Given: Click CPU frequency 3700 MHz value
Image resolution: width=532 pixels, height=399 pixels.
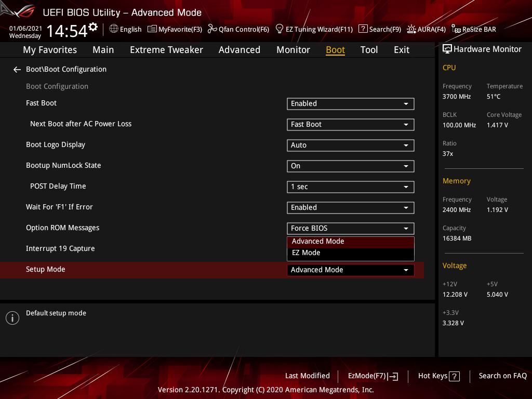Looking at the screenshot, I should 456,97.
